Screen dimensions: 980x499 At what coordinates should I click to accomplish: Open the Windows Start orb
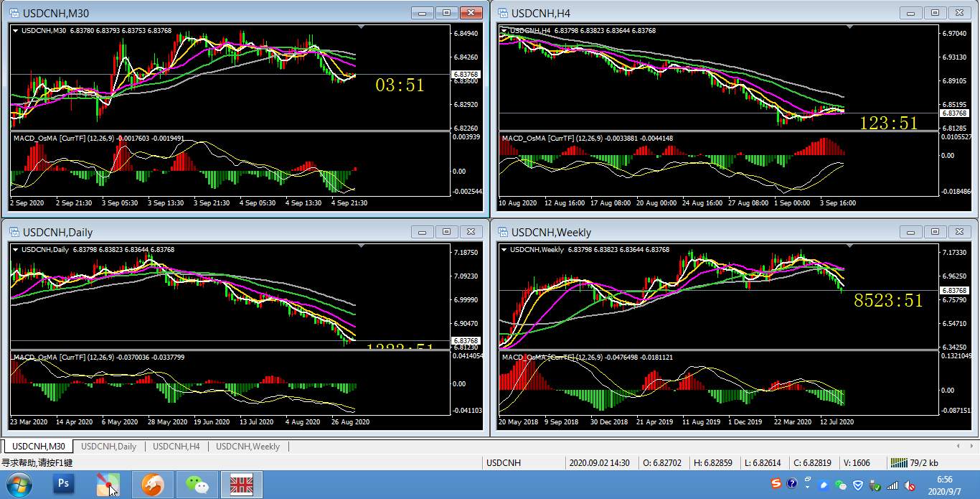19,485
